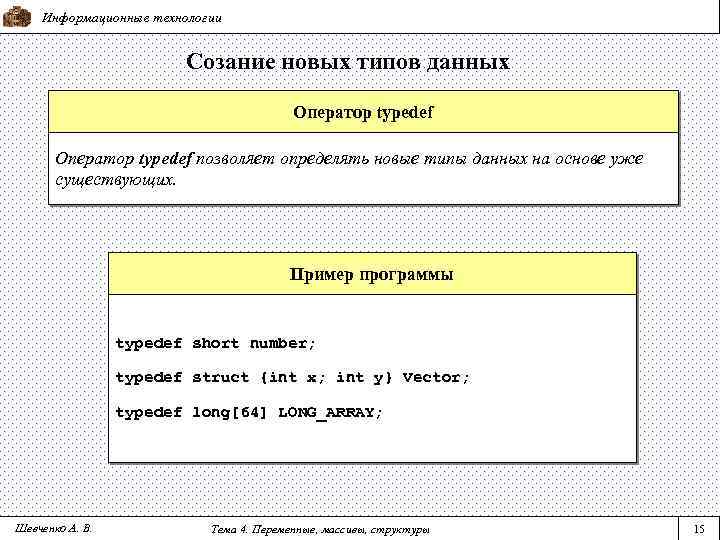Click the 'Пример программы' heading
This screenshot has height=540, width=720.
point(371,275)
